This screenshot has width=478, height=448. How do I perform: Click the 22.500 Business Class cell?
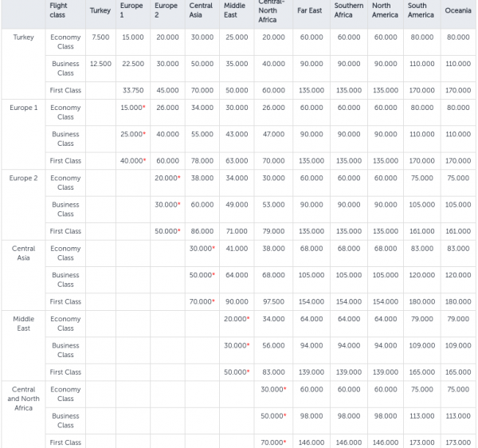131,64
